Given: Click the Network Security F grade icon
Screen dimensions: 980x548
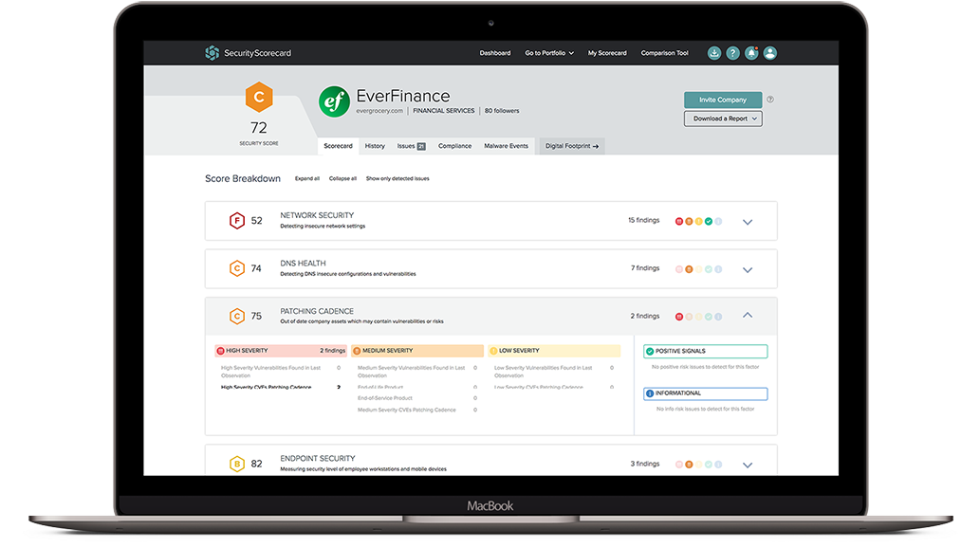Looking at the screenshot, I should (x=237, y=221).
